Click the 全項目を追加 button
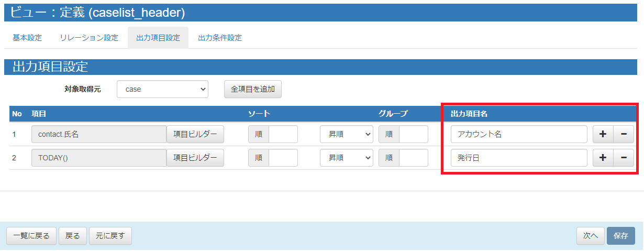Image resolution: width=644 pixels, height=251 pixels. [253, 89]
